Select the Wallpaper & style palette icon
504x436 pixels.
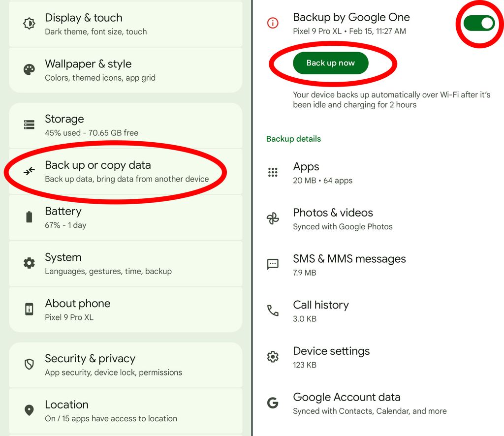point(29,69)
